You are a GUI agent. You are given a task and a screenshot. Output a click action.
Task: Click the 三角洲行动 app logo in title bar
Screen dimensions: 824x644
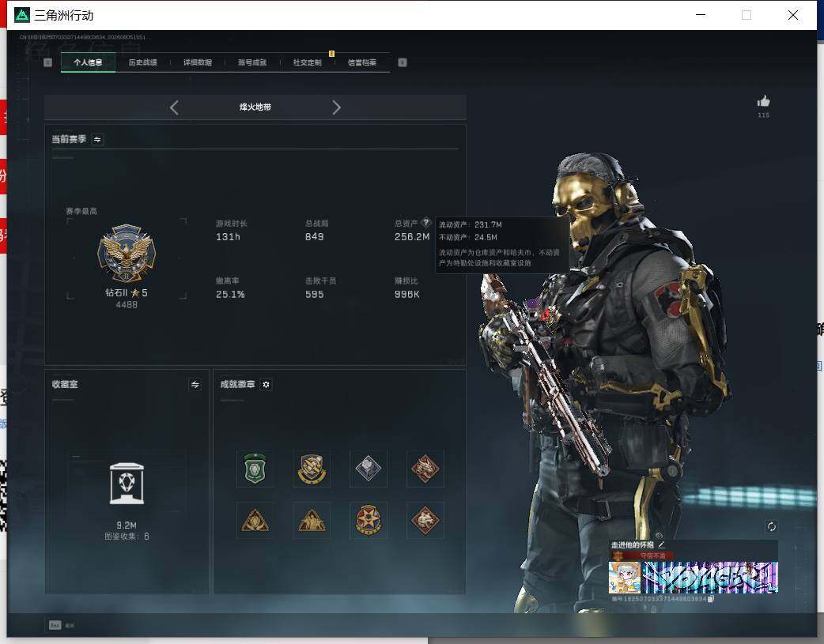point(21,15)
